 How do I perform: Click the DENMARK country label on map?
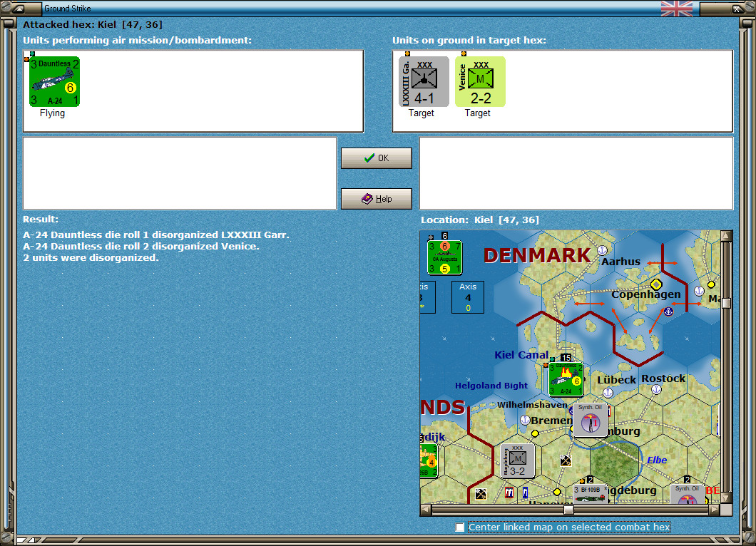point(536,255)
